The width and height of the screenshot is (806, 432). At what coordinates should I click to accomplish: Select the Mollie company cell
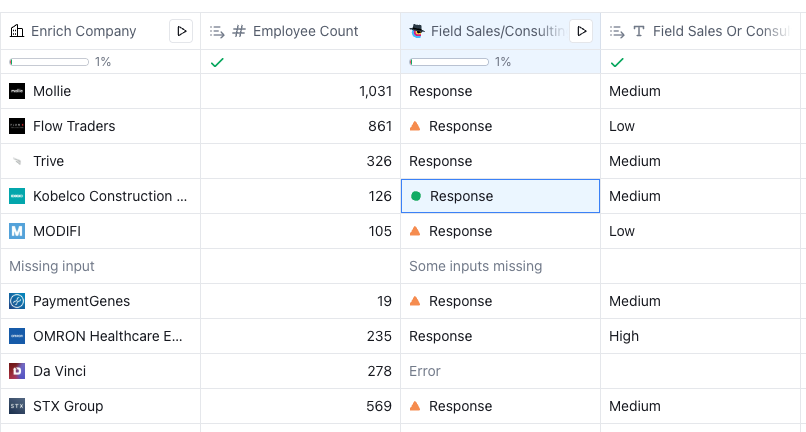(100, 91)
